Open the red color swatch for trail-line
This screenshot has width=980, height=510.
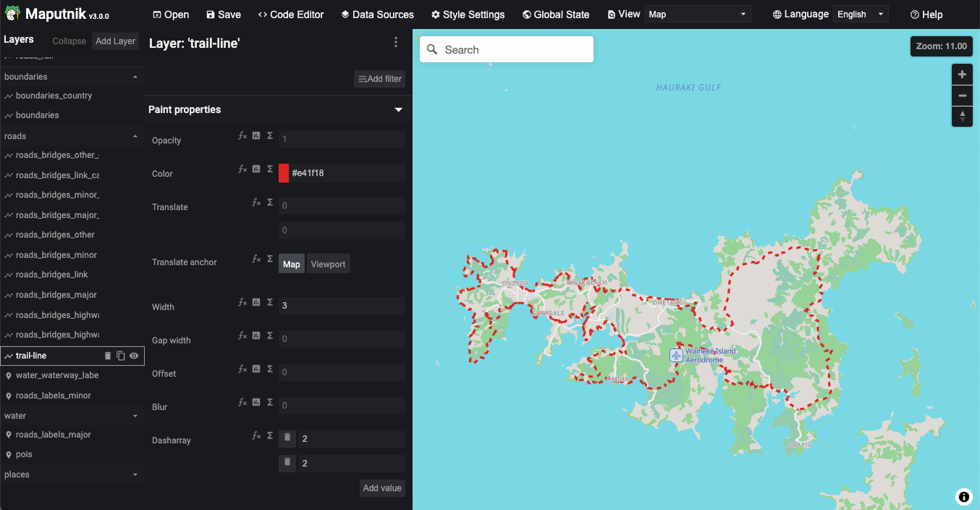click(284, 173)
